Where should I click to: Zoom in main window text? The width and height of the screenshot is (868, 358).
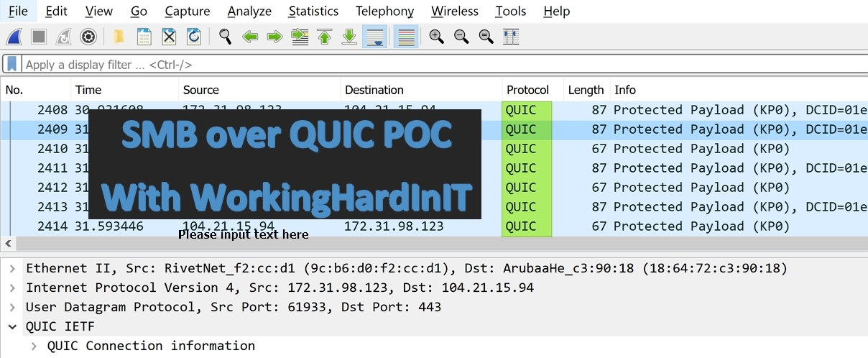point(436,37)
